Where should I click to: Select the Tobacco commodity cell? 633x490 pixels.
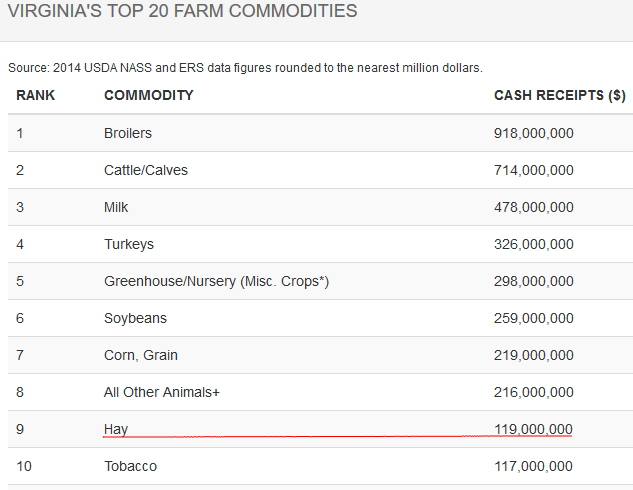[130, 466]
